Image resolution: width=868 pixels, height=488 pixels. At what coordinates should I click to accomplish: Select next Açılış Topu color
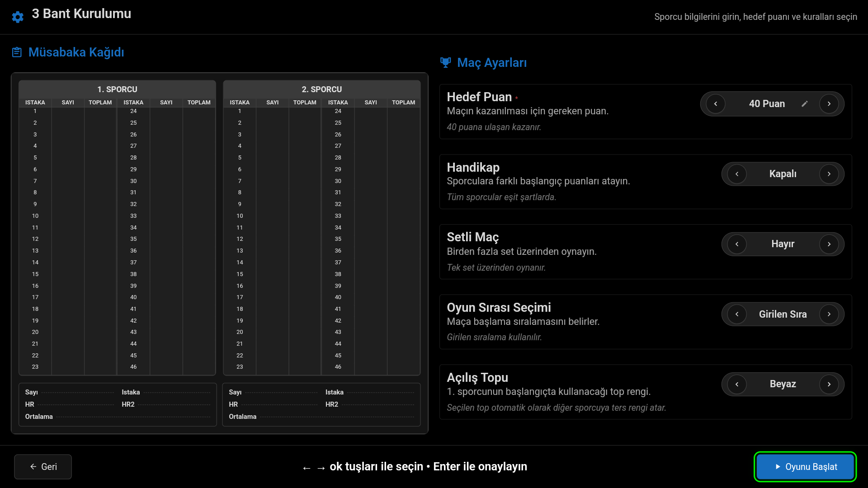point(829,384)
